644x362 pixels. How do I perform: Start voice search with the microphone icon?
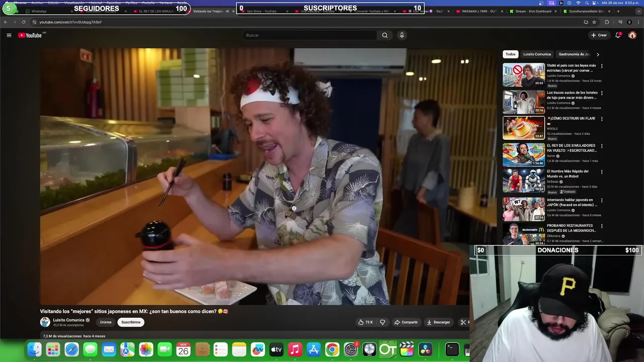401,35
